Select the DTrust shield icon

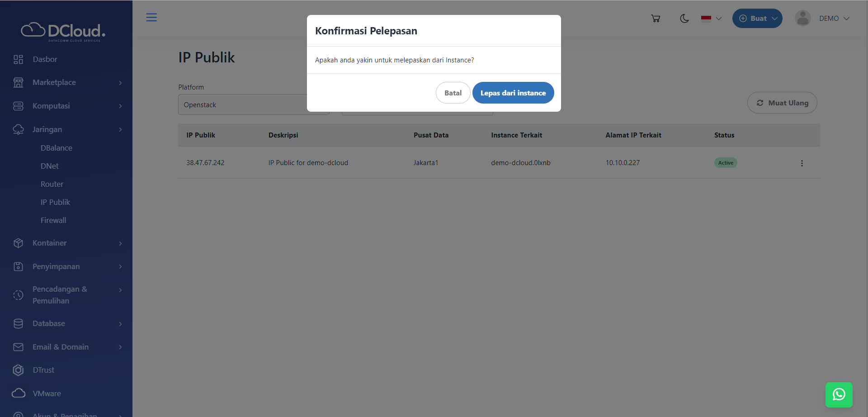tap(18, 370)
